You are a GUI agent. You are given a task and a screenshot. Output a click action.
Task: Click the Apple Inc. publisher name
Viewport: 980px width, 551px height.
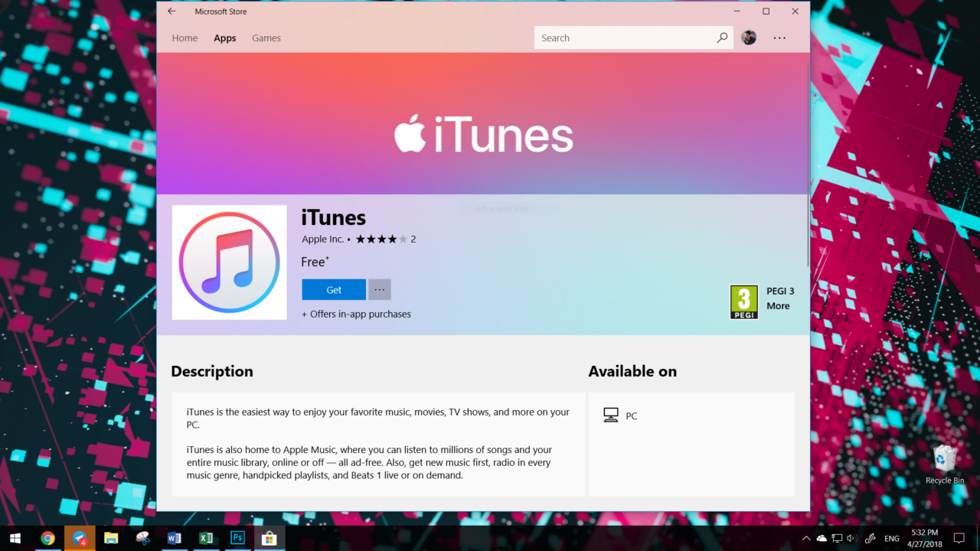coord(323,239)
